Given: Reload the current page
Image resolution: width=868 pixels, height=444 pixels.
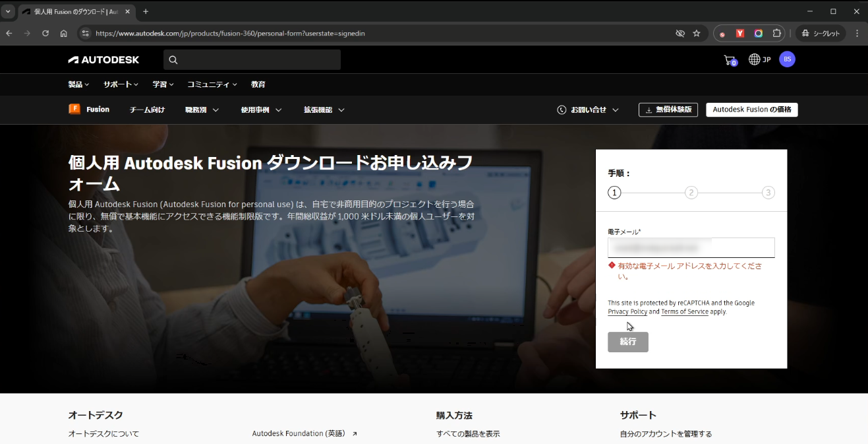Looking at the screenshot, I should (45, 33).
